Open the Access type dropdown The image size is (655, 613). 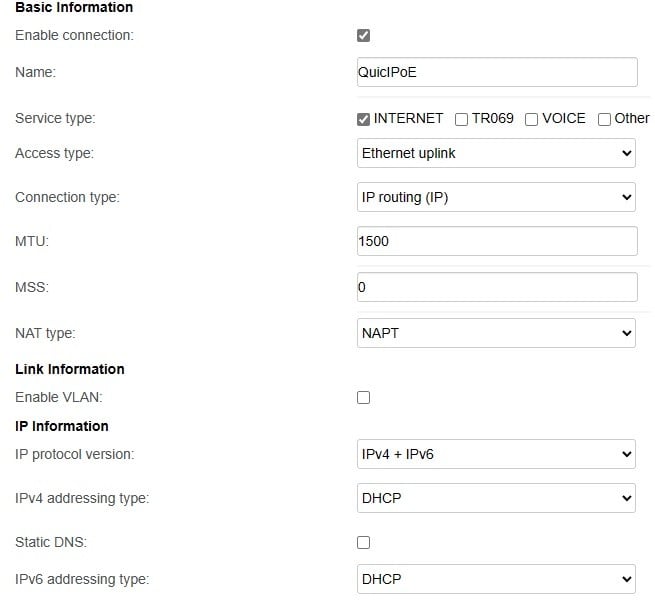496,153
